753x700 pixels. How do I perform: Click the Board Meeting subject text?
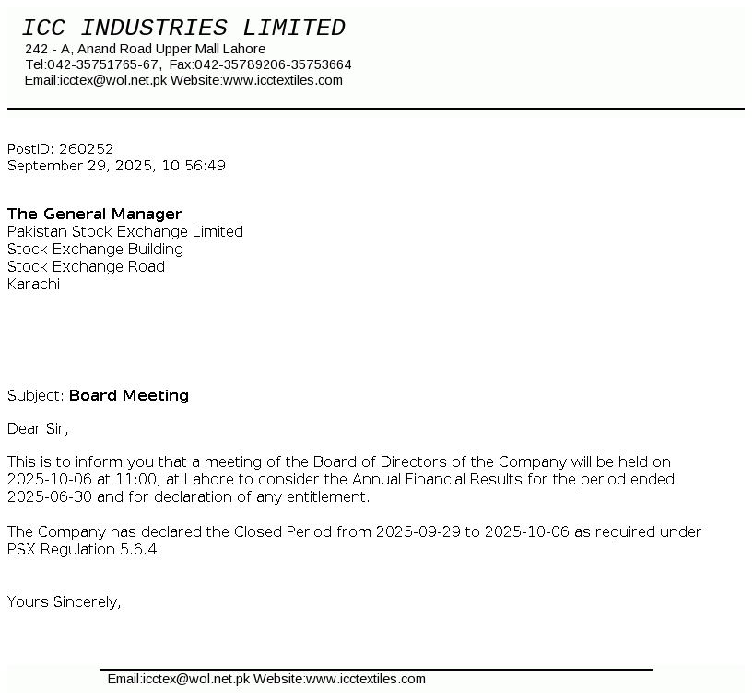[x=129, y=395]
